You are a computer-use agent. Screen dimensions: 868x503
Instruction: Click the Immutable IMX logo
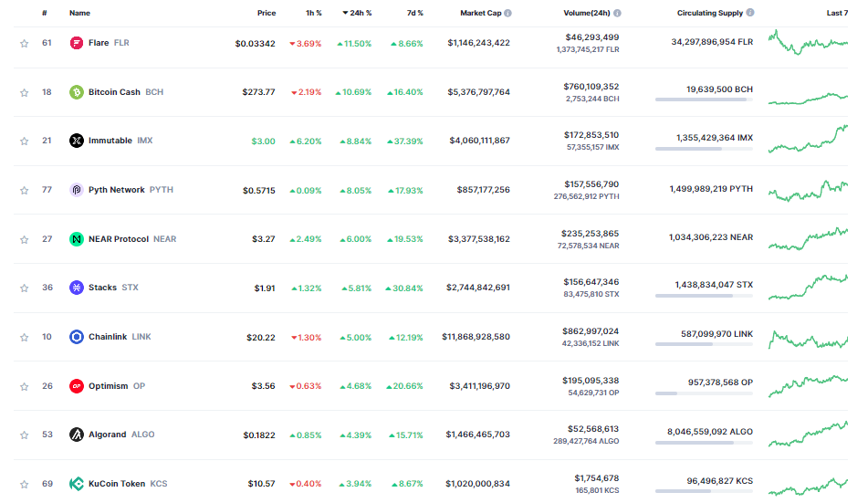77,141
